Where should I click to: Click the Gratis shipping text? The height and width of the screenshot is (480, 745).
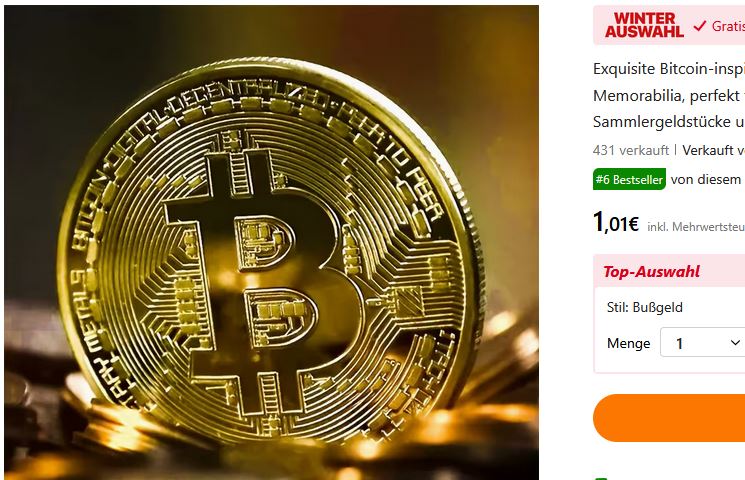[728, 26]
